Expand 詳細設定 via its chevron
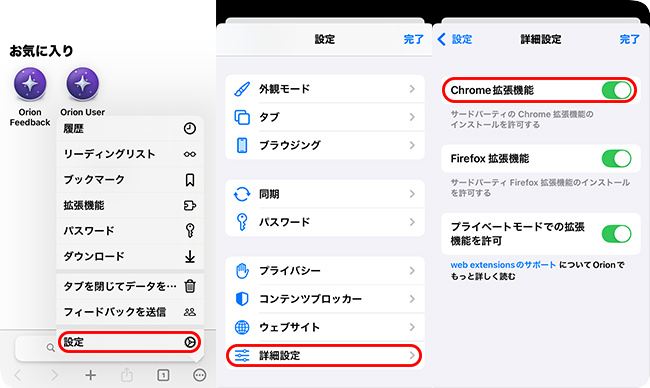 click(412, 355)
